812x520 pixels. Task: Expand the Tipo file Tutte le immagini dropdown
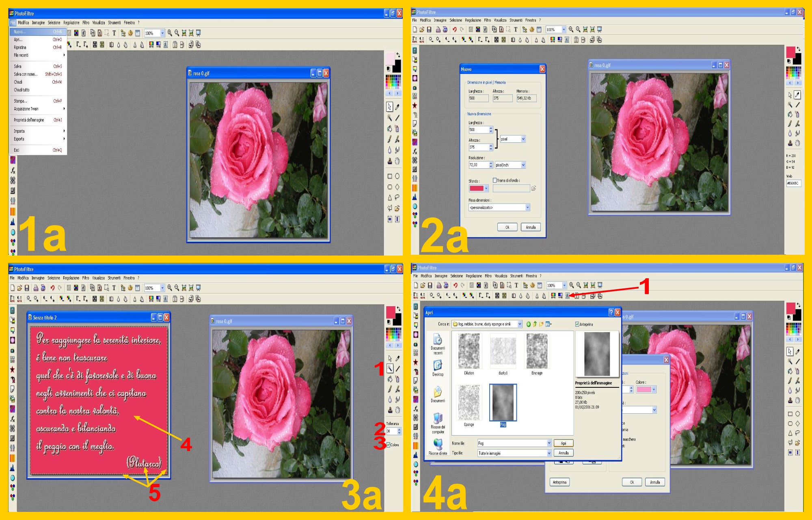[549, 453]
